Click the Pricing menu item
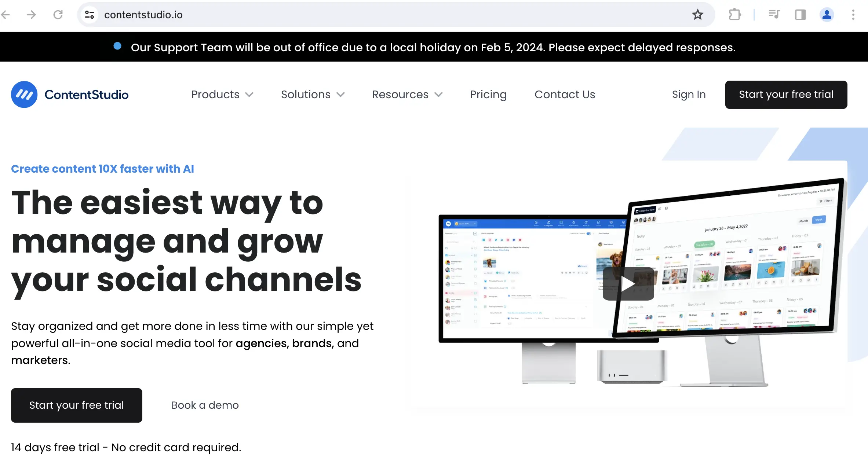This screenshot has width=868, height=456. click(489, 95)
